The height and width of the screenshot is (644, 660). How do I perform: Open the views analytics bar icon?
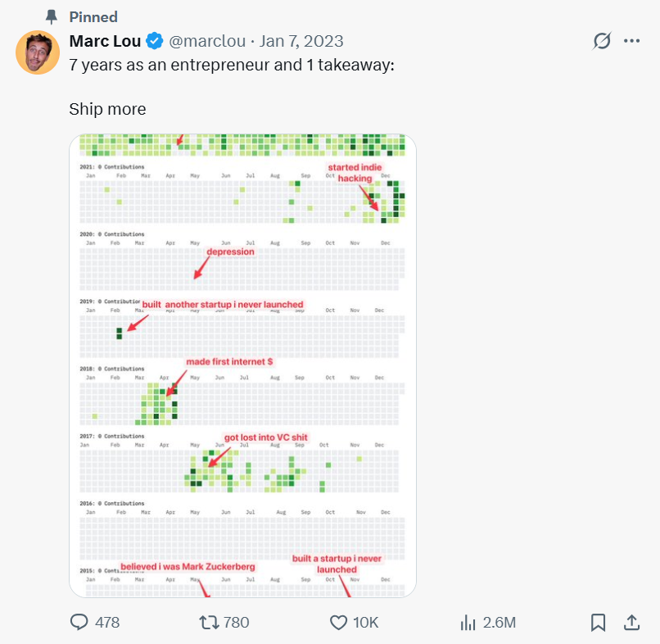[x=468, y=623]
